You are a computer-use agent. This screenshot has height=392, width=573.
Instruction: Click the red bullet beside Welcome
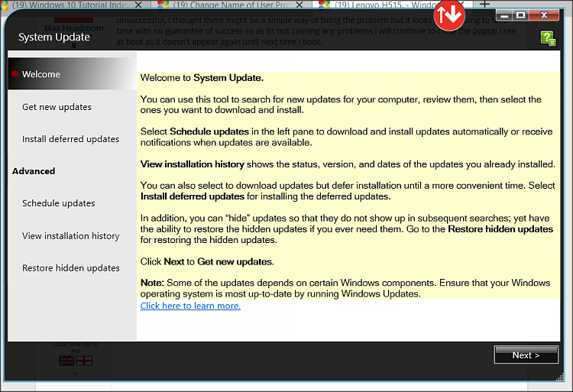coord(15,74)
